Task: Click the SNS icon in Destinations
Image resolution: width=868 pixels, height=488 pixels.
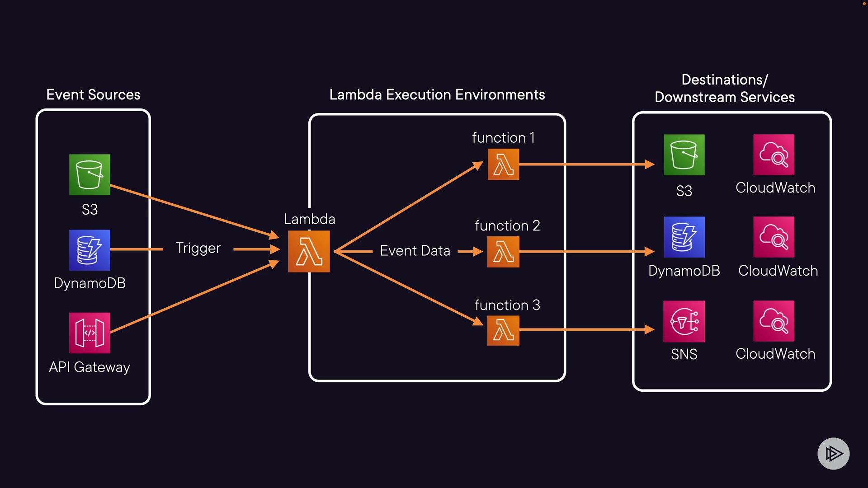Action: tap(684, 321)
